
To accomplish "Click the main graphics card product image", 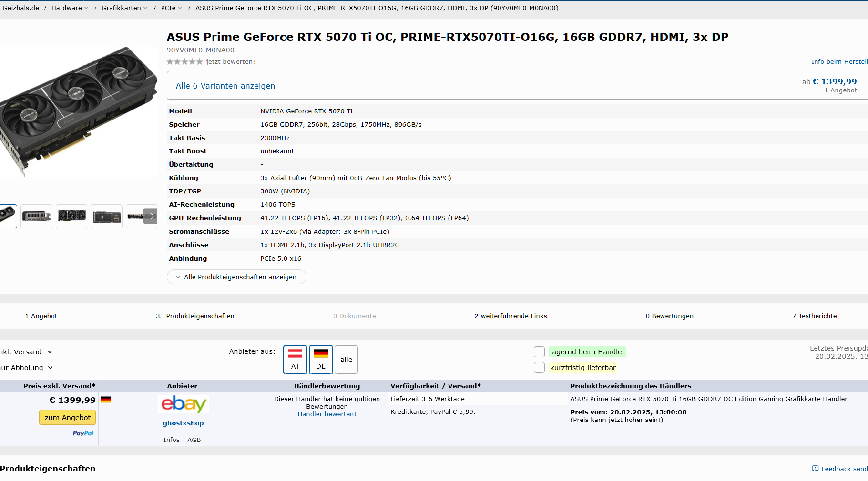I will pyautogui.click(x=79, y=111).
